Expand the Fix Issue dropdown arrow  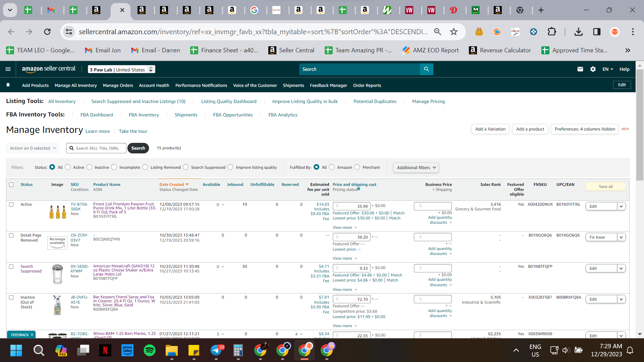(x=621, y=237)
